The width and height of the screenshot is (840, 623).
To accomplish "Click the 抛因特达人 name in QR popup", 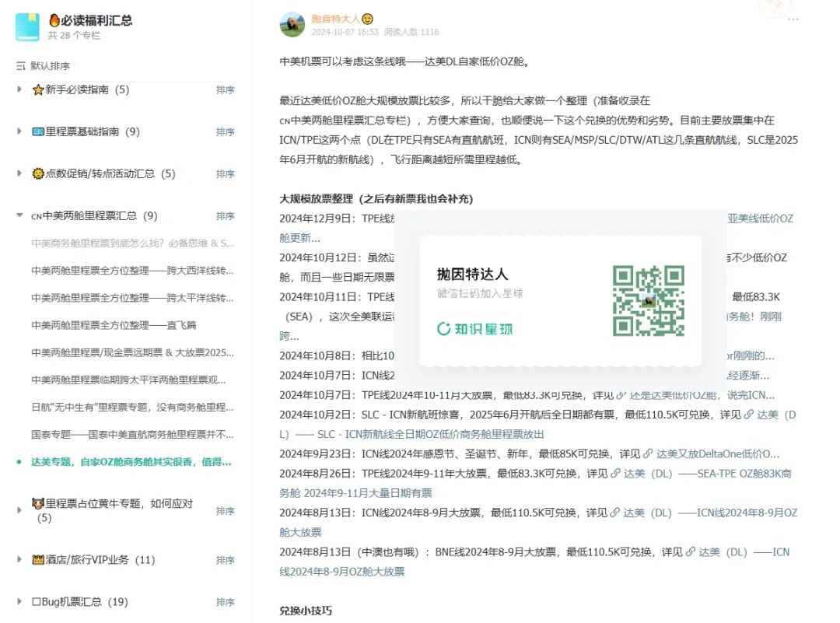I will tap(472, 275).
